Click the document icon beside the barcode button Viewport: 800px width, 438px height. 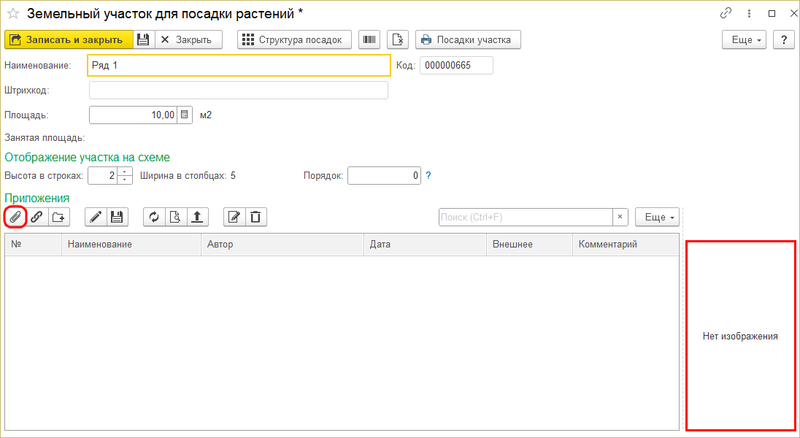(397, 40)
